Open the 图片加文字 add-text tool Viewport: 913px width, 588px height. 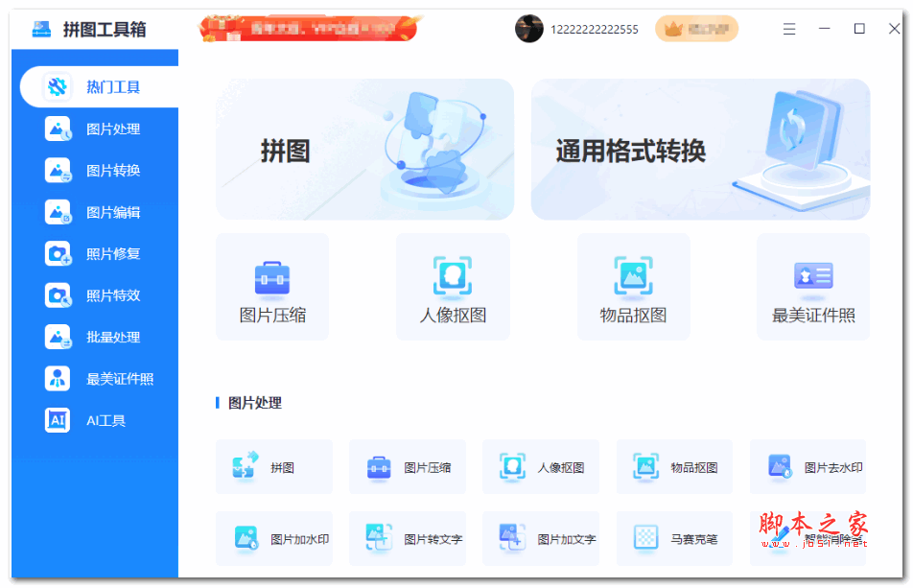[x=541, y=538]
